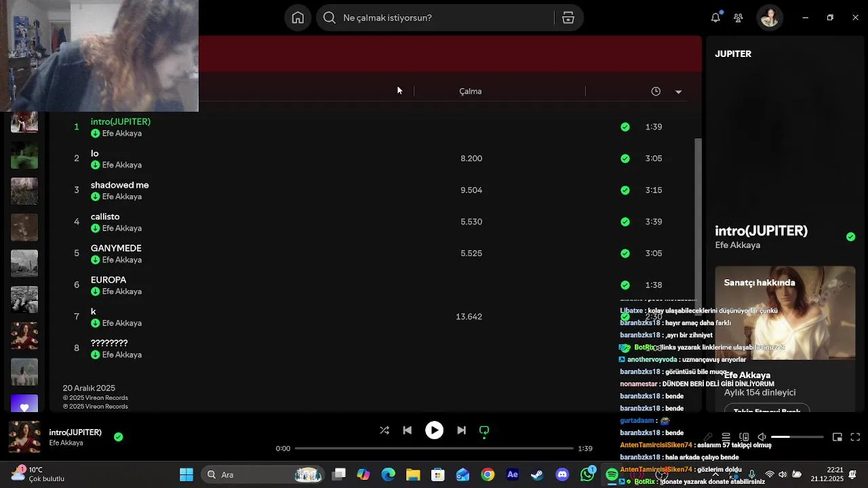Click play count 9.504
The height and width of the screenshot is (488, 868).
pyautogui.click(x=471, y=190)
